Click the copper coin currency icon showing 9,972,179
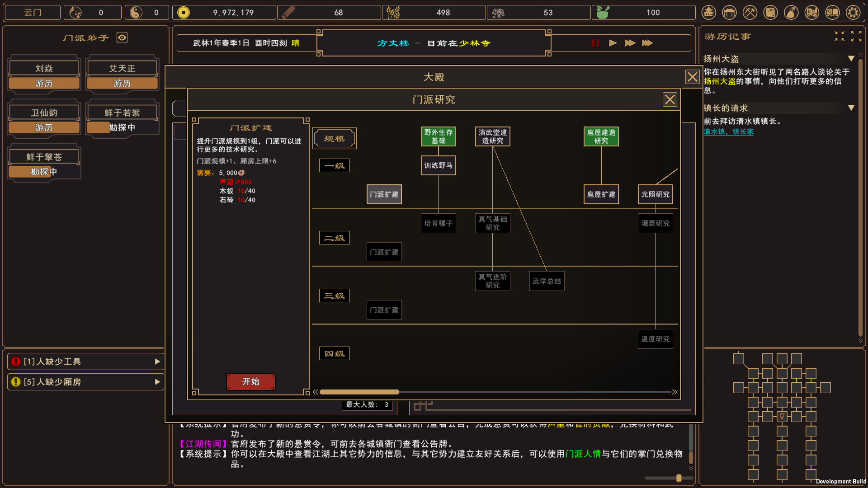 pos(183,12)
